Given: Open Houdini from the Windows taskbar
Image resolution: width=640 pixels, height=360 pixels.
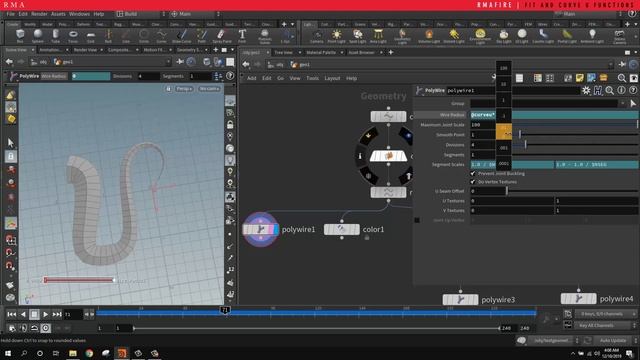Looking at the screenshot, I should coord(122,353).
